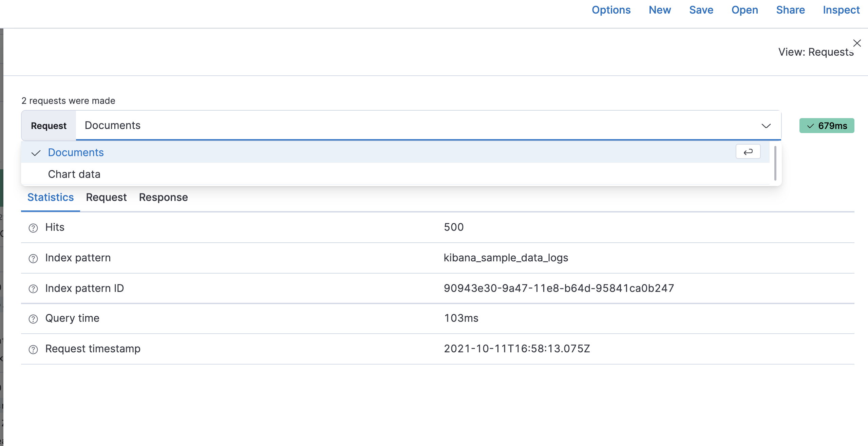Click the dropdown list scrollbar
The image size is (868, 446).
tap(775, 164)
